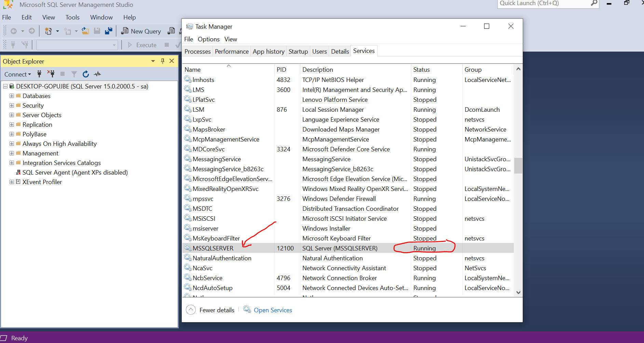Image resolution: width=644 pixels, height=343 pixels.
Task: Switch to the Startup tab
Action: 298,52
